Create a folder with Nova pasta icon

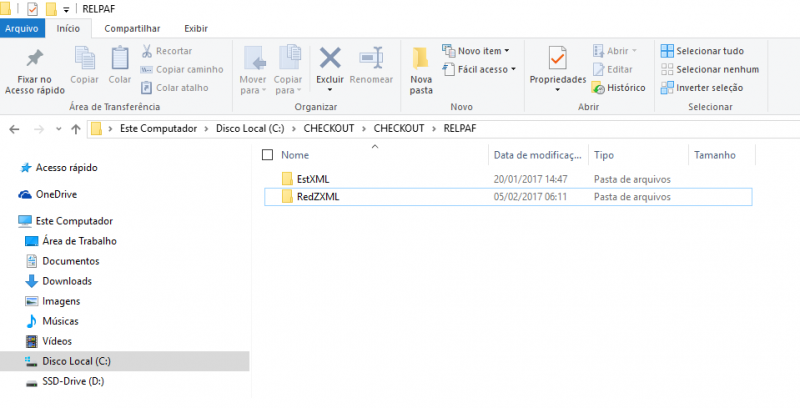421,58
